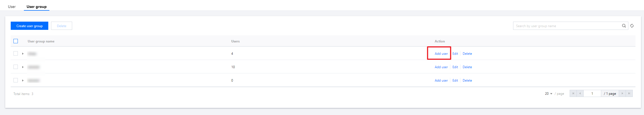This screenshot has width=644, height=115.
Task: Click the search magnifier icon
Action: pyautogui.click(x=624, y=26)
